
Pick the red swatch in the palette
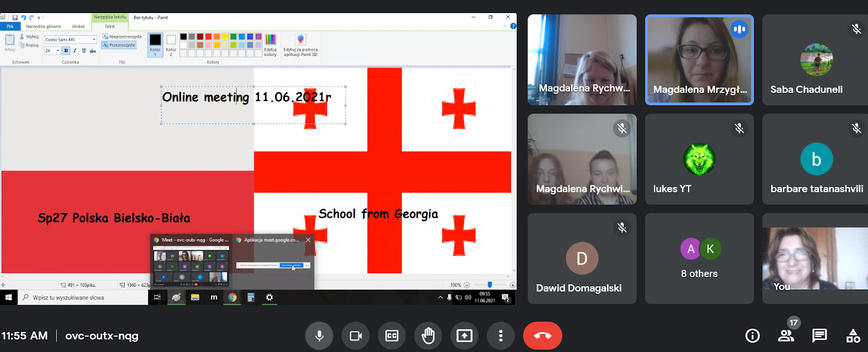(208, 37)
